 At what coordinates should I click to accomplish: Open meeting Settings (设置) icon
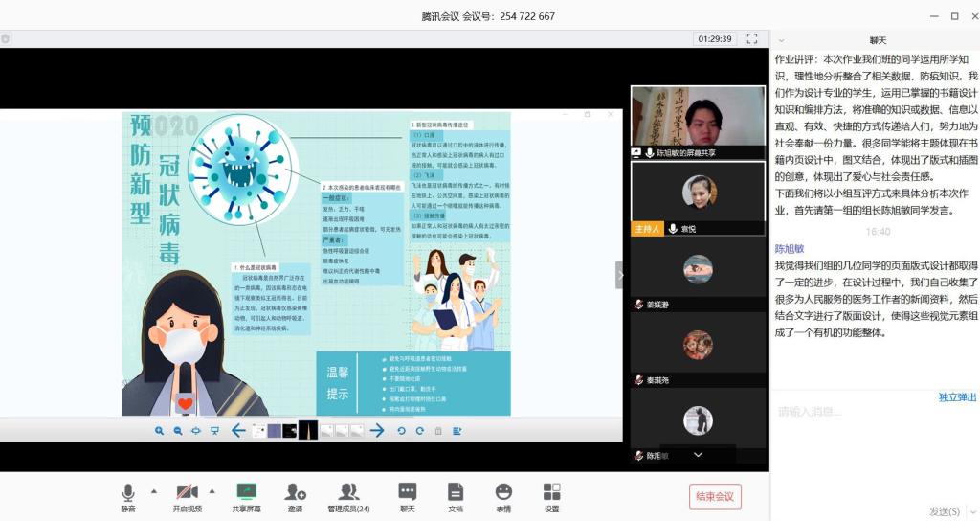(x=551, y=493)
